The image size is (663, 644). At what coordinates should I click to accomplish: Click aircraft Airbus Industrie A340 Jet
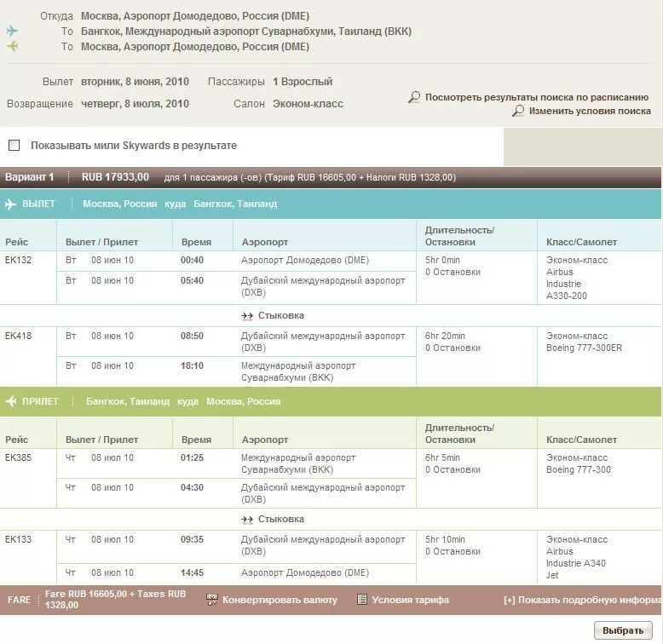click(x=575, y=563)
